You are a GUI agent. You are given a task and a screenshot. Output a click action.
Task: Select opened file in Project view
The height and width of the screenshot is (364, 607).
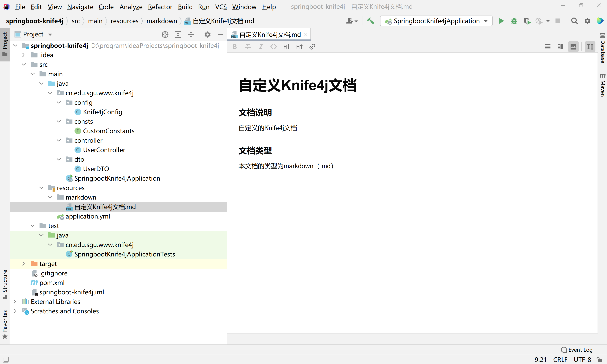click(x=165, y=34)
